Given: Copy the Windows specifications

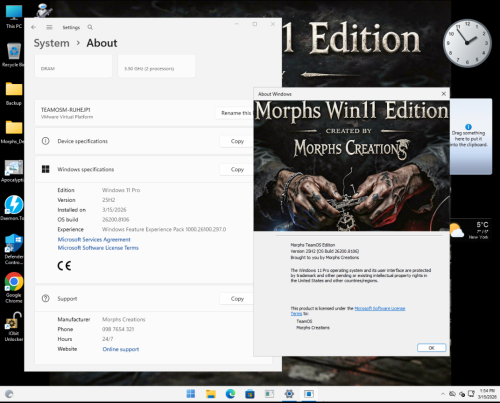Looking at the screenshot, I should (x=237, y=169).
